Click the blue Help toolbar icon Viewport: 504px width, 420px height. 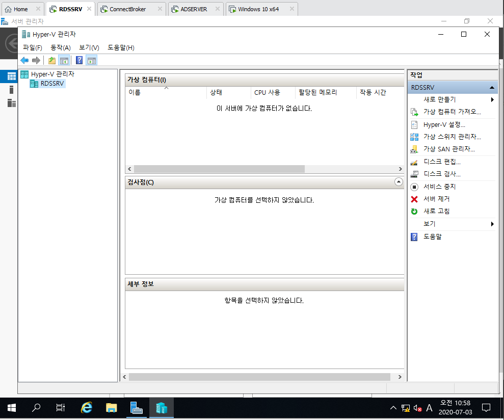click(79, 60)
